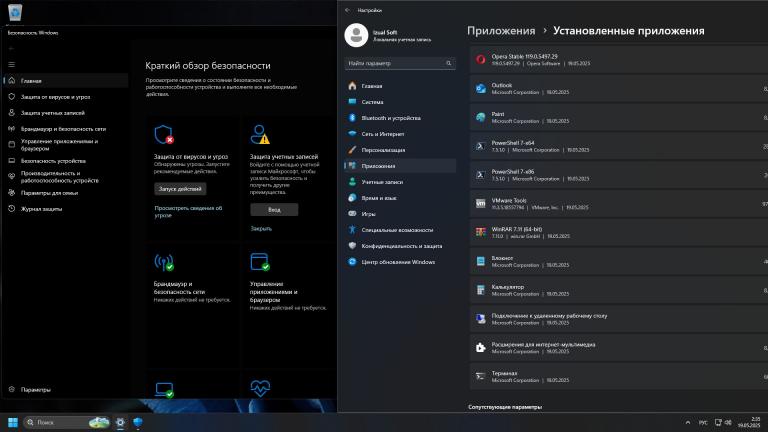This screenshot has height=432, width=768.
Task: Open Управление приложениями и браузером sidebar item
Action: pos(66,144)
